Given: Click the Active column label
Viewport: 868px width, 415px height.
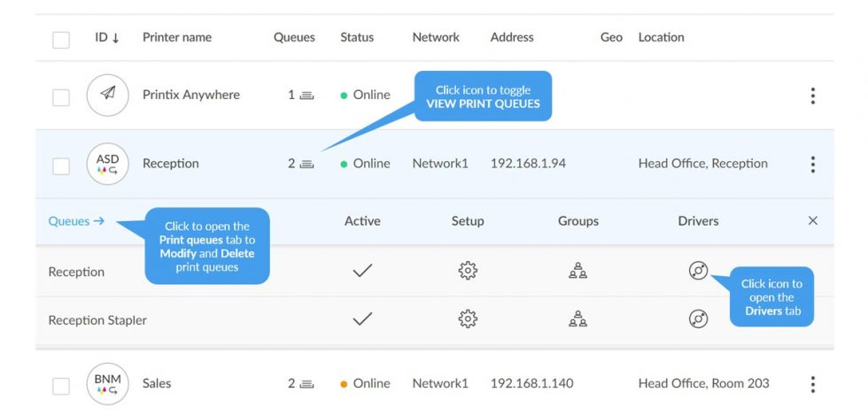Looking at the screenshot, I should [x=362, y=221].
